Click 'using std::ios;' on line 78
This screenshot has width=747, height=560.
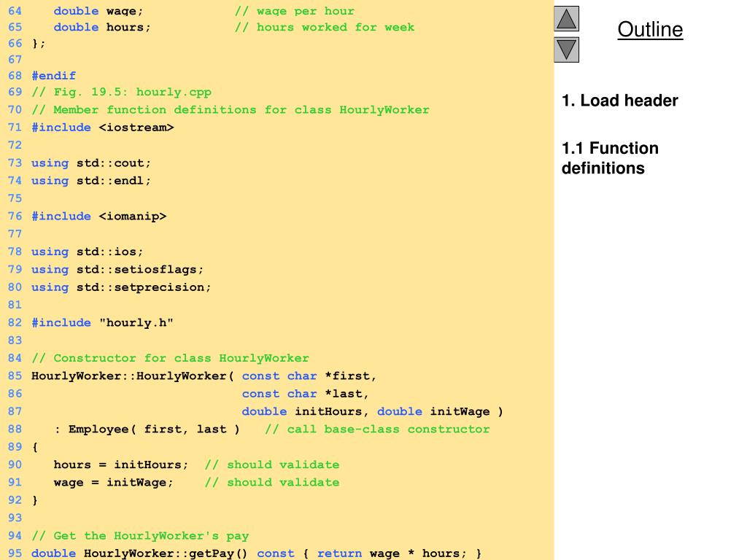(88, 252)
